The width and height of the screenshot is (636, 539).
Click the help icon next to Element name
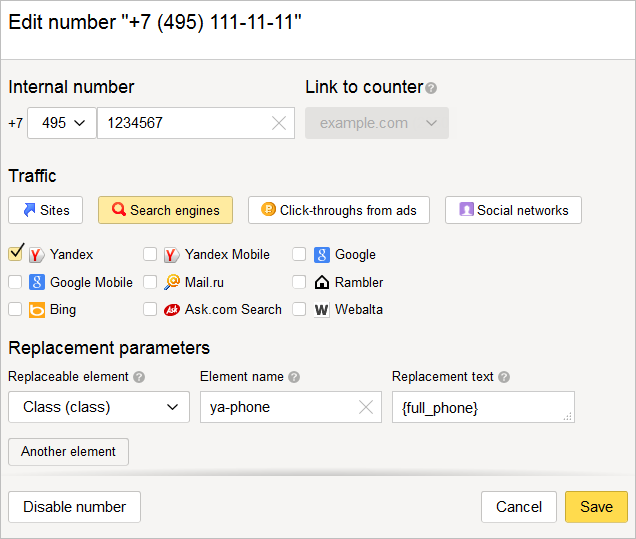tap(294, 377)
